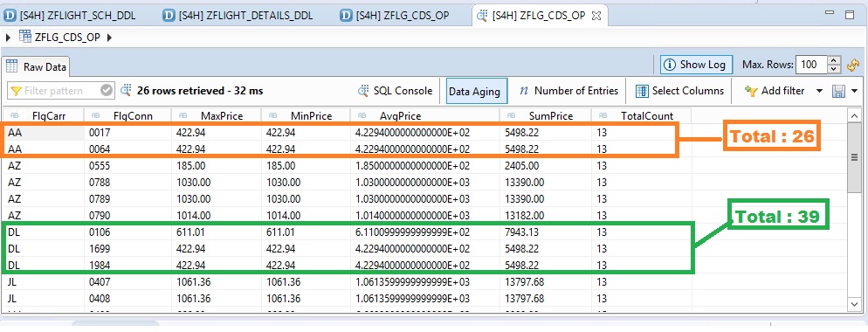
Task: Click the Max. Rows input field
Action: tap(811, 65)
